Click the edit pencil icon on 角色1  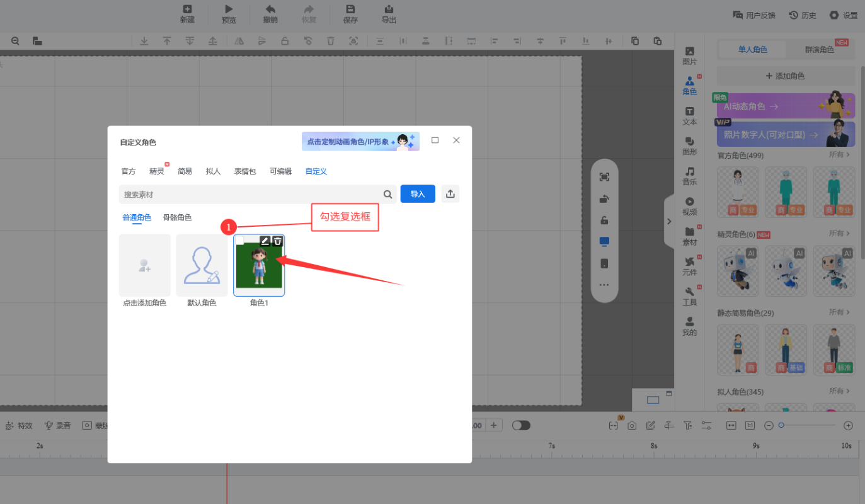pos(265,241)
